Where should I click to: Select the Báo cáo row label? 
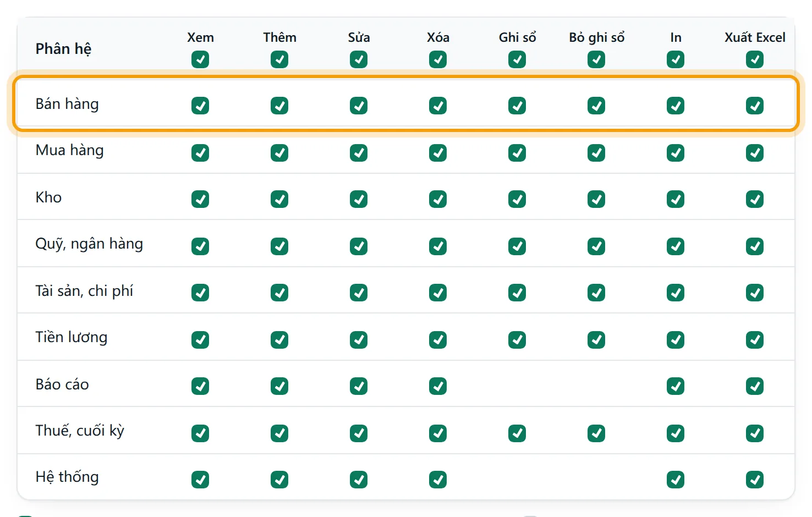point(62,384)
